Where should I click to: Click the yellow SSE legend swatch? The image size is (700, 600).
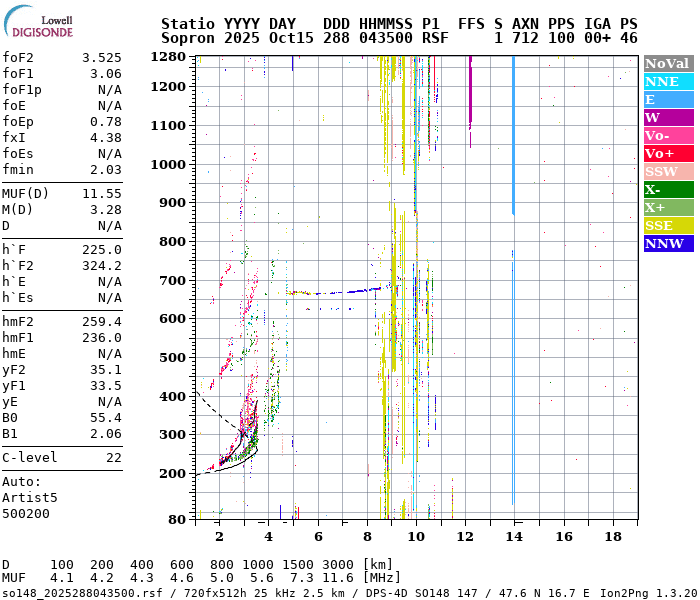[x=668, y=226]
